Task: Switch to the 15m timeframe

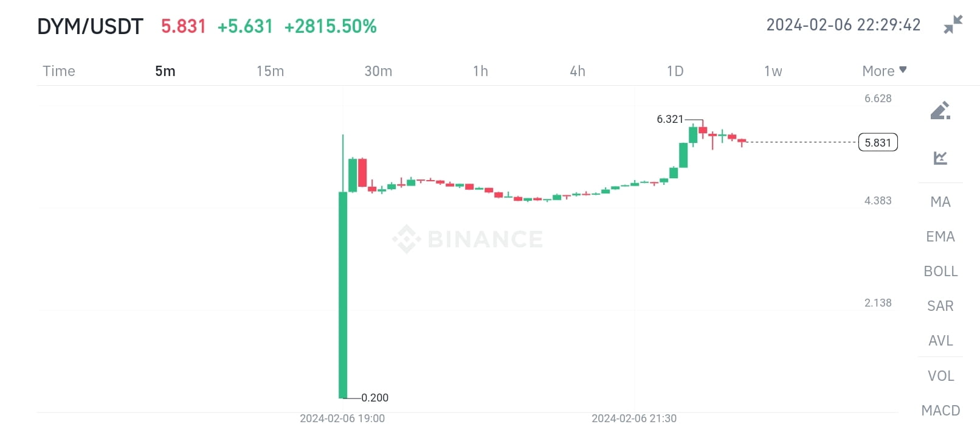Action: [x=269, y=71]
